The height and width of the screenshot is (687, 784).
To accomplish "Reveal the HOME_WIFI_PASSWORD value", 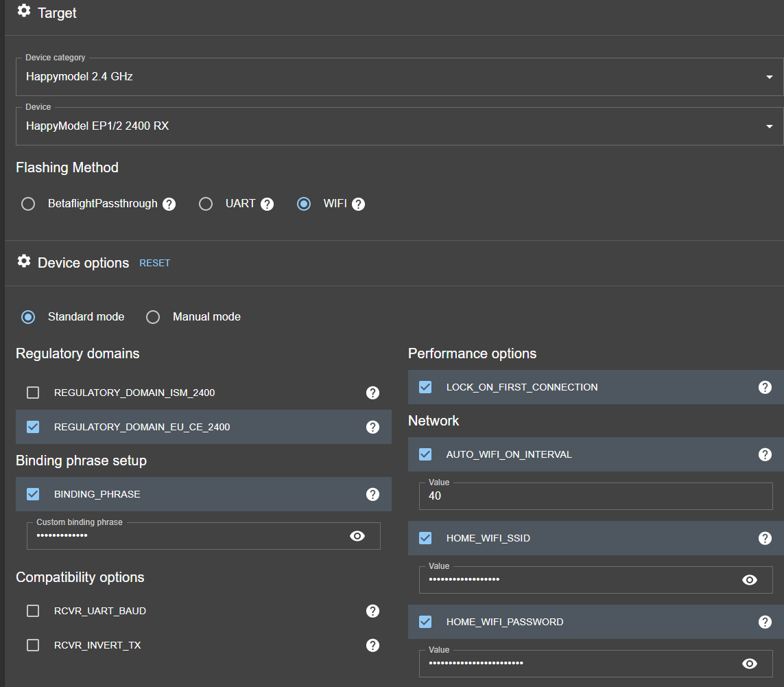I will click(750, 663).
